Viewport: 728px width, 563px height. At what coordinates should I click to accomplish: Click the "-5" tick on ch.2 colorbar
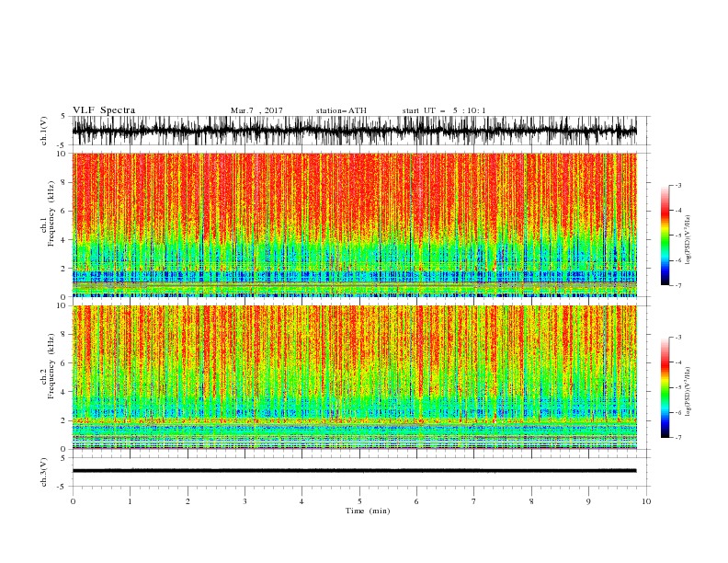click(677, 387)
